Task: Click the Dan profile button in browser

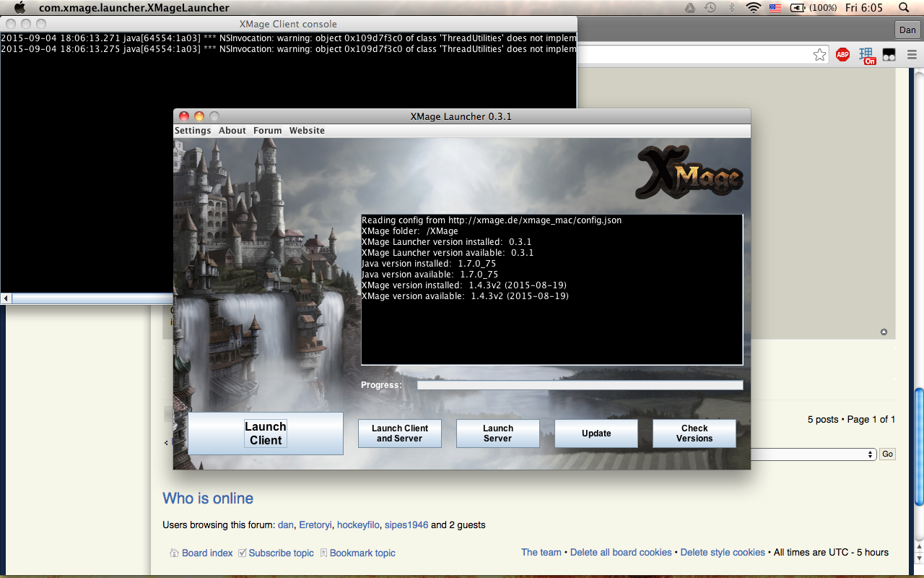Action: click(x=907, y=30)
